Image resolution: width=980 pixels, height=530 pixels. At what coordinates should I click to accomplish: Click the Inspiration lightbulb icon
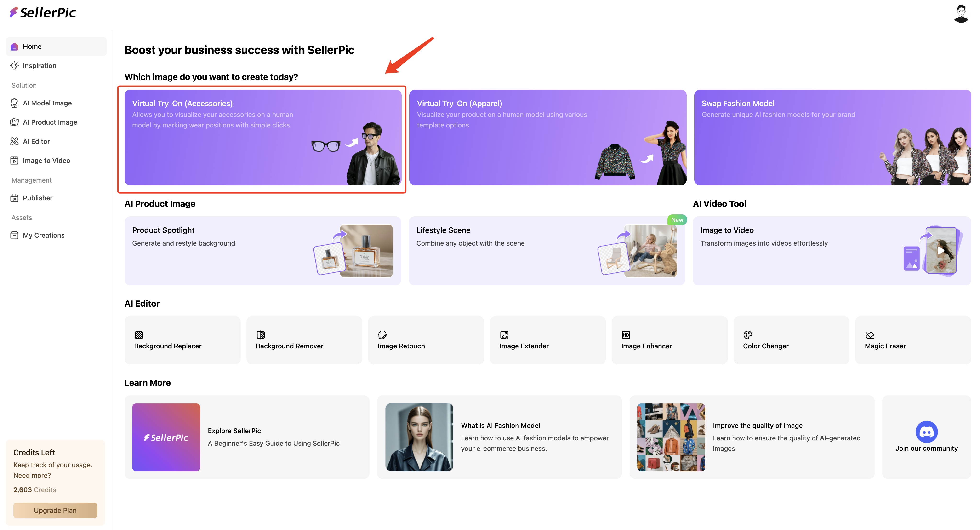click(14, 66)
